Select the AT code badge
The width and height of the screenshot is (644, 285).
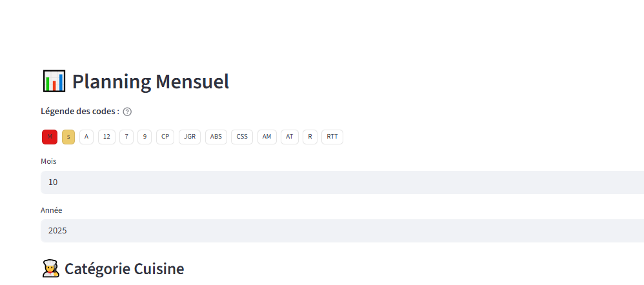(290, 137)
